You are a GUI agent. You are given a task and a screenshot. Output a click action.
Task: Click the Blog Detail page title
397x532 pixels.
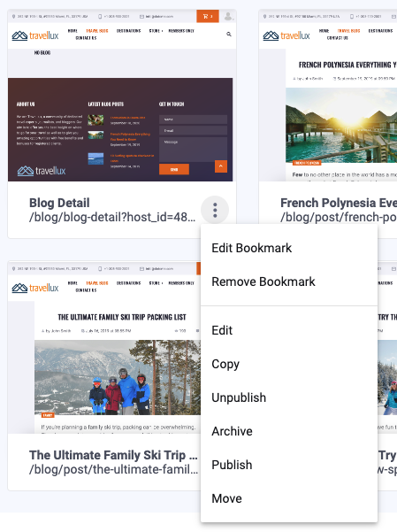pyautogui.click(x=59, y=203)
